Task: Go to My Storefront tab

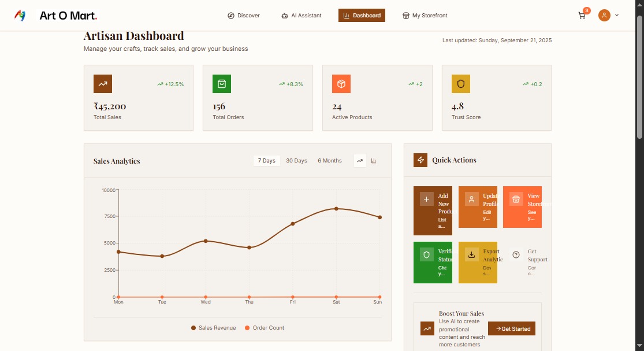Action: tap(425, 15)
